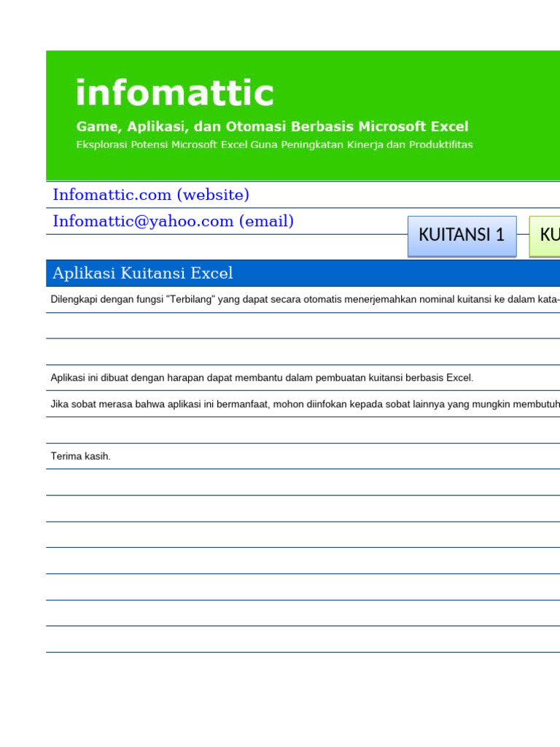The width and height of the screenshot is (560, 747).
Task: Select the 'Aplikasi ini dibuat dengan harapan' row
Action: pyautogui.click(x=262, y=377)
